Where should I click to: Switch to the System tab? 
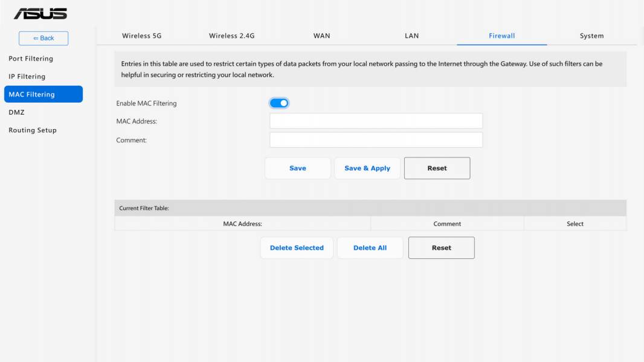click(x=592, y=36)
